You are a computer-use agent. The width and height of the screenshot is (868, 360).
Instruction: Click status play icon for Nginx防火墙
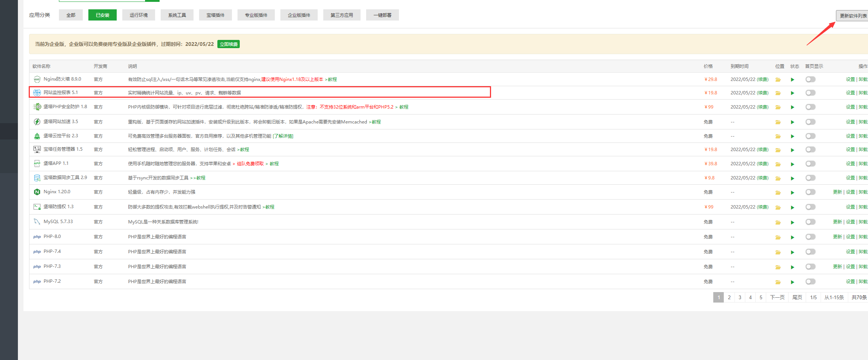[x=793, y=79]
